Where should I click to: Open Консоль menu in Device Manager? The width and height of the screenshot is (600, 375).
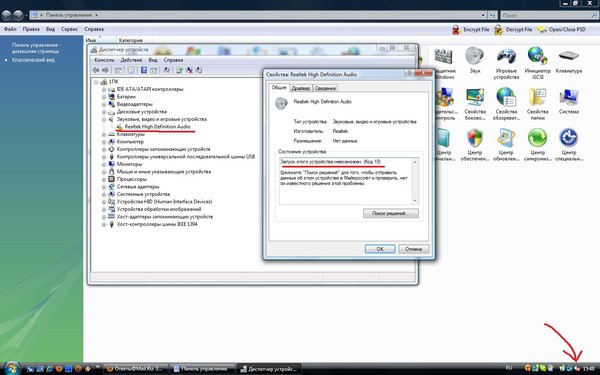click(104, 60)
